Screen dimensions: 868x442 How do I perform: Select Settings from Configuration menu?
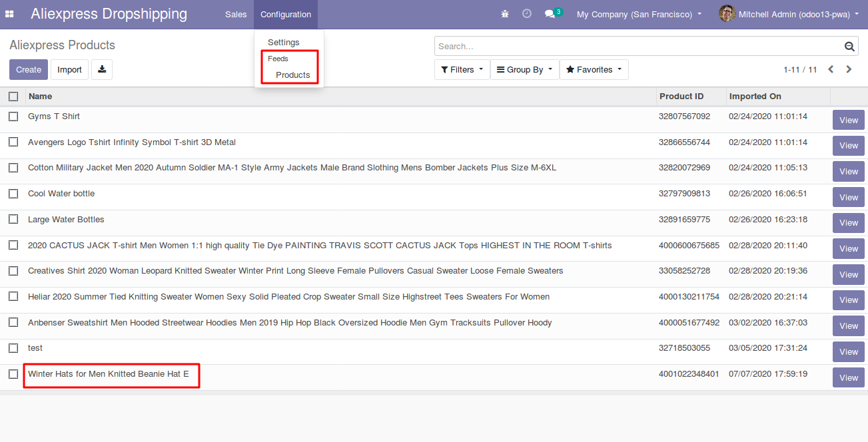[x=284, y=43]
